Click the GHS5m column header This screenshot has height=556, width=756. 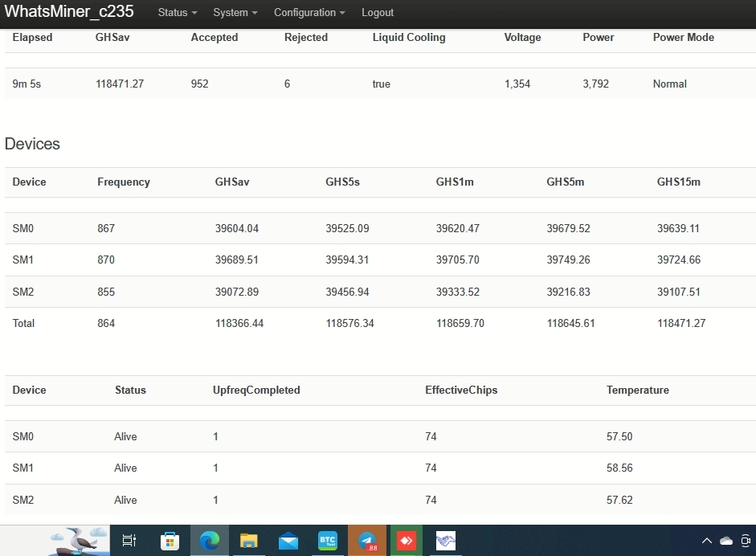coord(565,182)
